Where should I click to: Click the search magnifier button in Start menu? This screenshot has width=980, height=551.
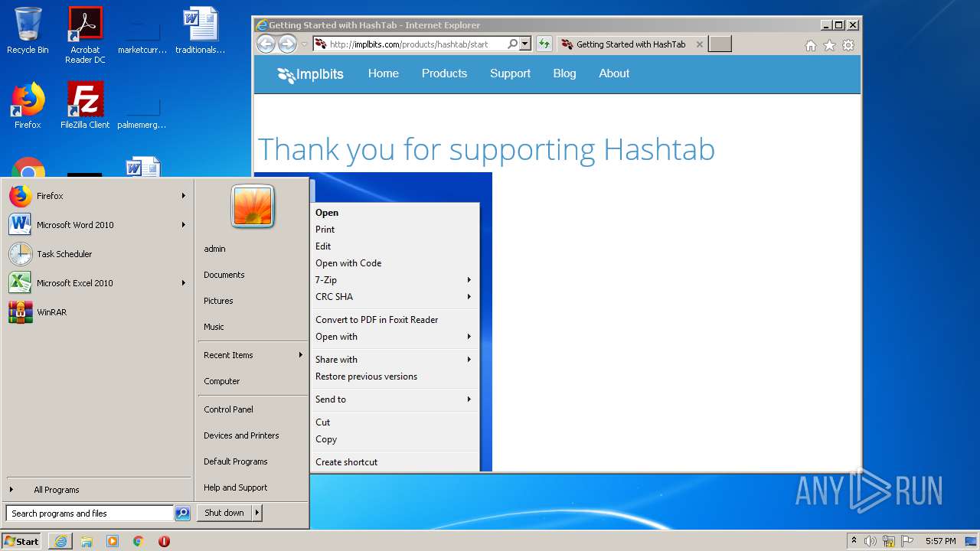(x=182, y=514)
